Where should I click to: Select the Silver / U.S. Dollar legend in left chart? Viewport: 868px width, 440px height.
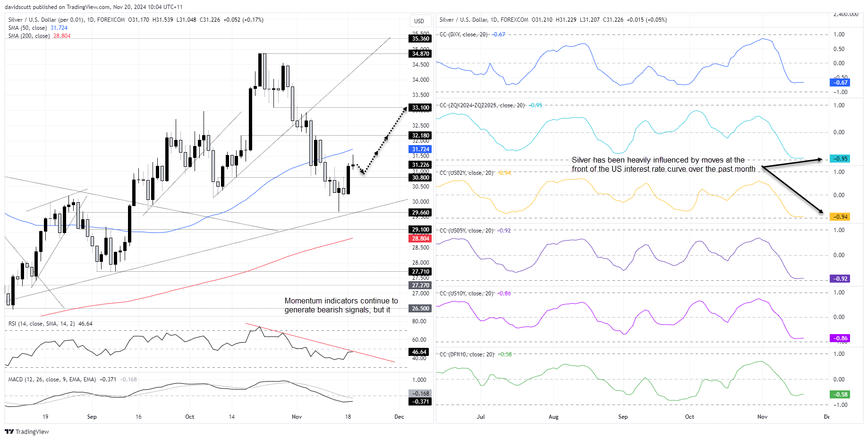click(x=136, y=20)
